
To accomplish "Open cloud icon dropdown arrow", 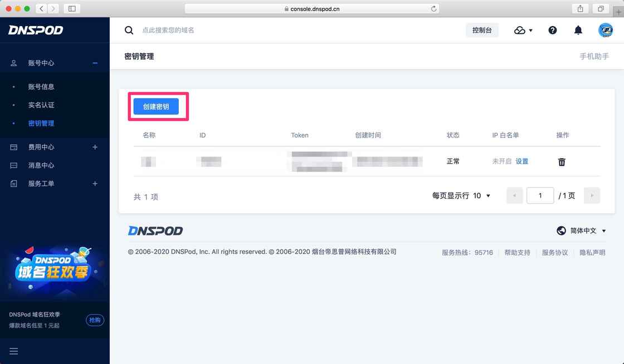I will [x=530, y=31].
